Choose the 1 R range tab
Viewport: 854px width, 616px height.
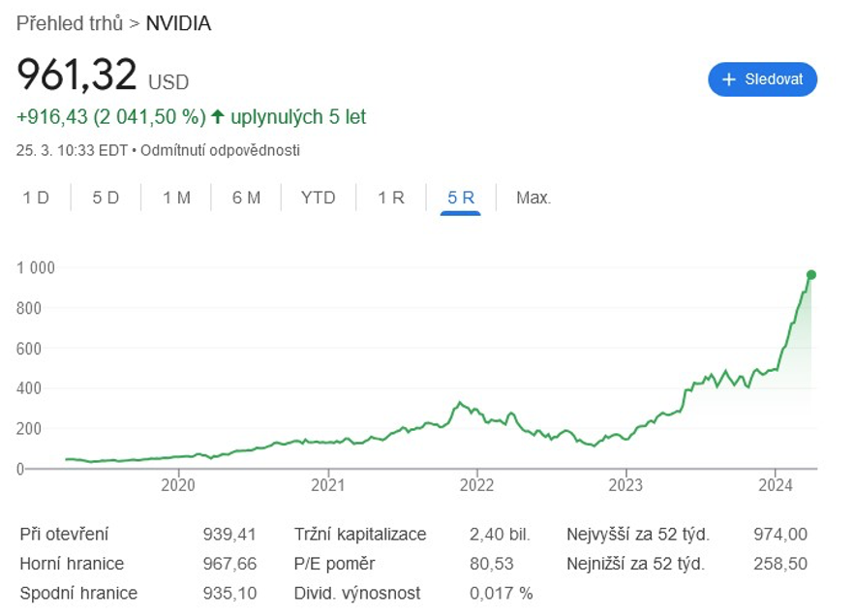click(x=390, y=198)
